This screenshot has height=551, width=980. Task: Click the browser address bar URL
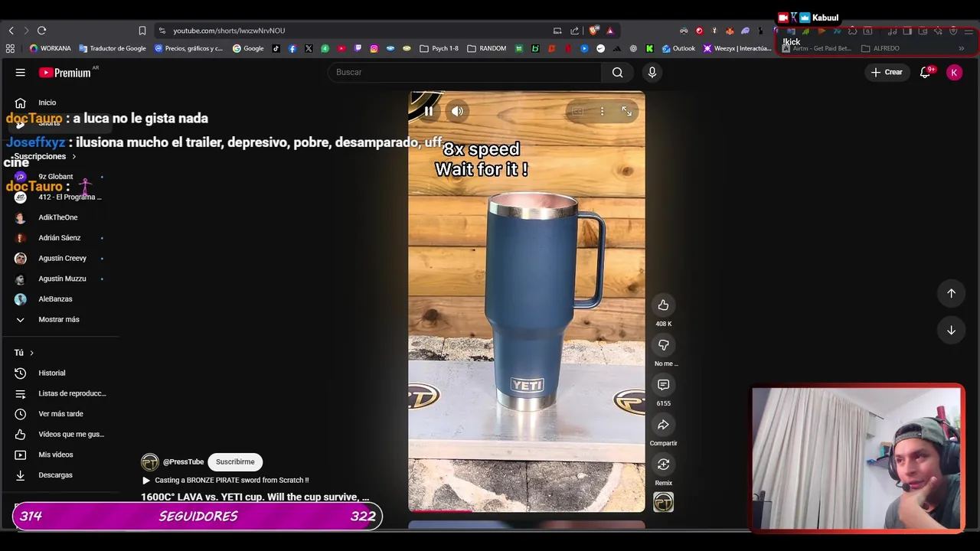[229, 31]
